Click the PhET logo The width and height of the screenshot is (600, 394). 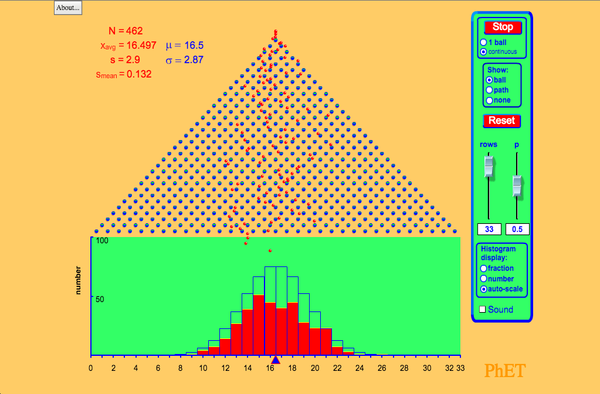click(x=505, y=370)
